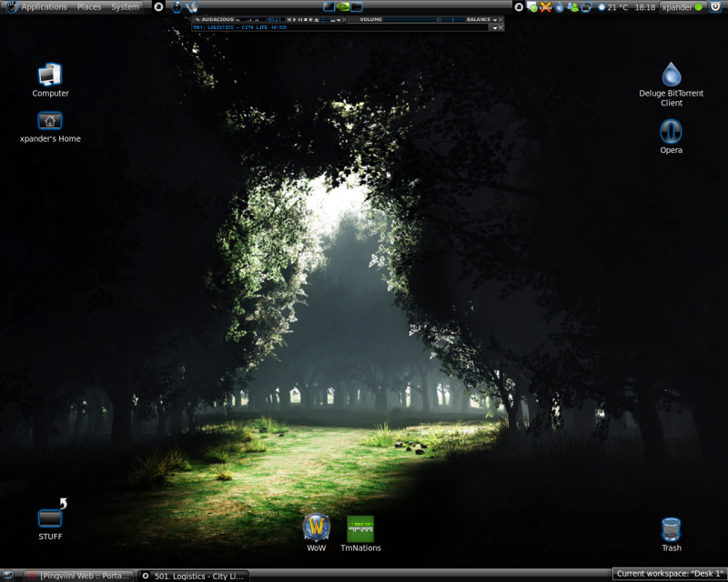728x582 pixels.
Task: Click the Audacious launcher beside System menu
Action: click(158, 7)
